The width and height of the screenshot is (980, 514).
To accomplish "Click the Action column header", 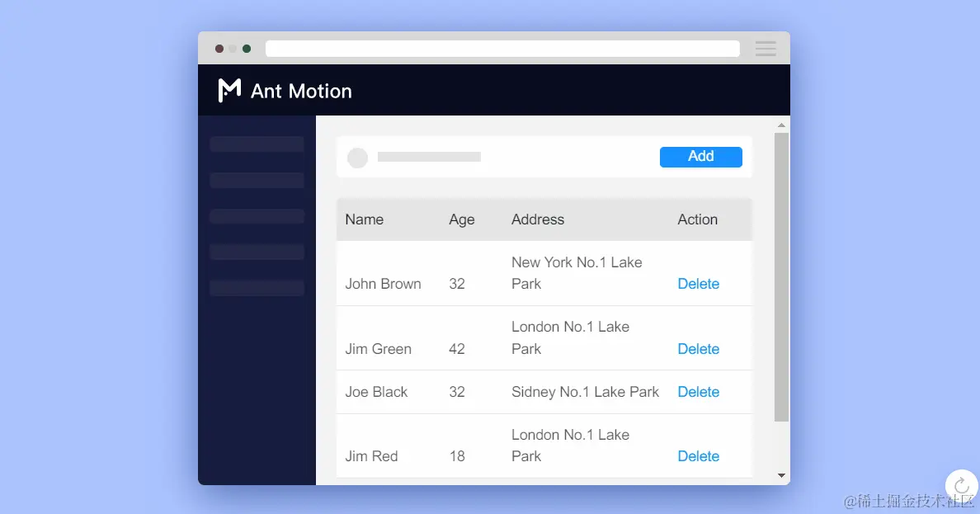I will (698, 219).
